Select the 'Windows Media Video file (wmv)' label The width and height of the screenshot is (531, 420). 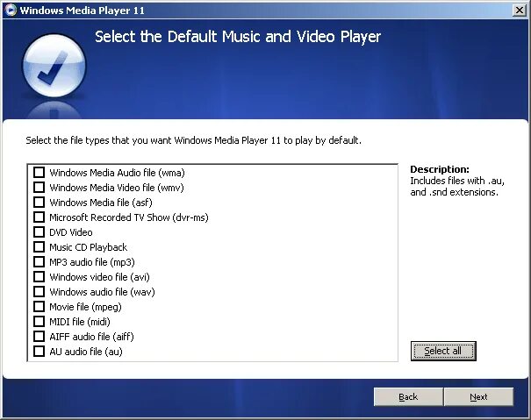[117, 188]
